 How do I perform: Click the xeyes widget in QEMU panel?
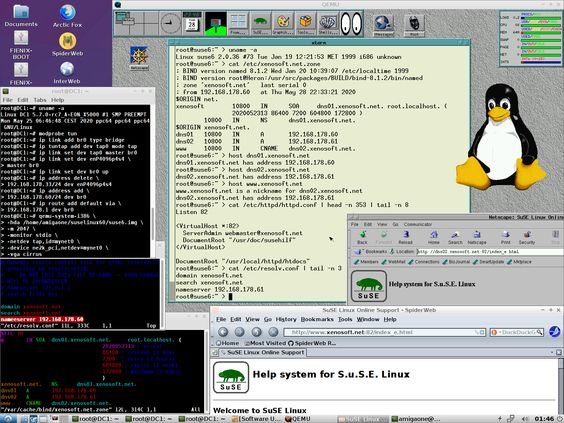[x=351, y=24]
